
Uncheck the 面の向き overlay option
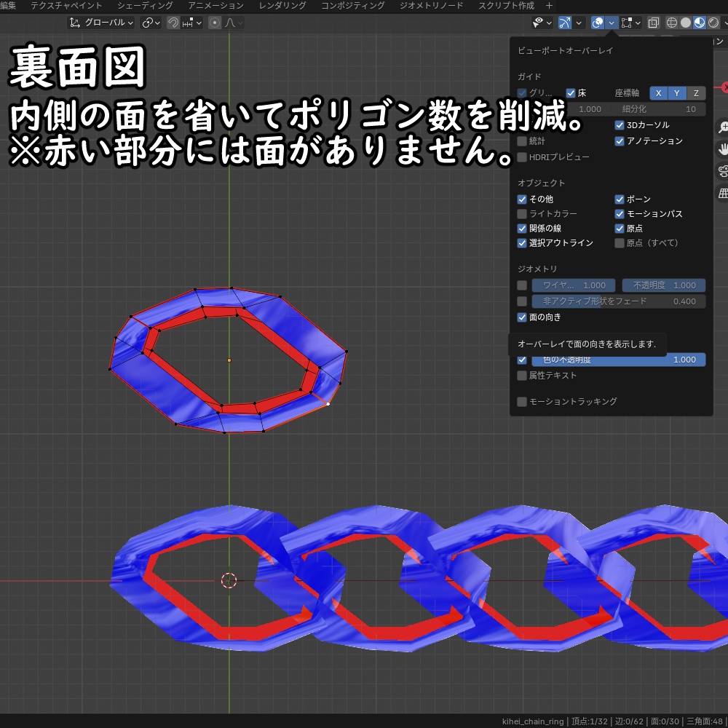pos(522,317)
